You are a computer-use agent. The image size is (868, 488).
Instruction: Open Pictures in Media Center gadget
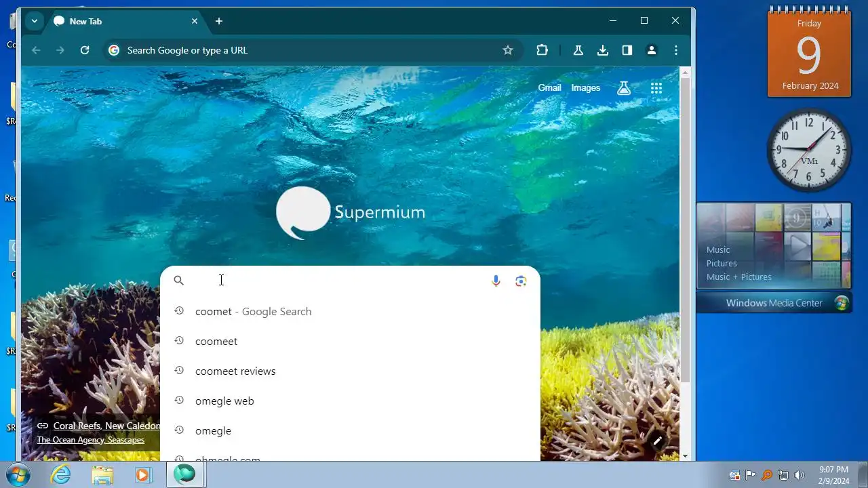(x=722, y=263)
